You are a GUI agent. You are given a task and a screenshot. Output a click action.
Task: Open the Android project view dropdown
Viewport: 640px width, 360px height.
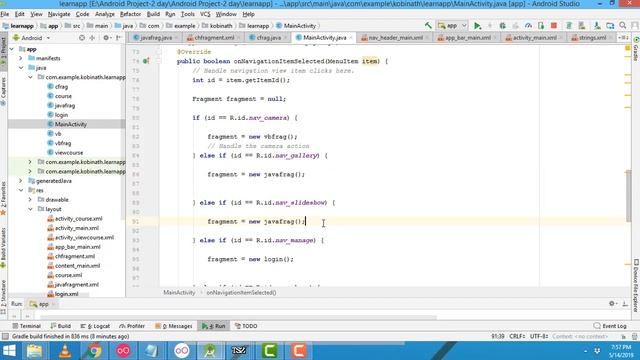point(32,38)
